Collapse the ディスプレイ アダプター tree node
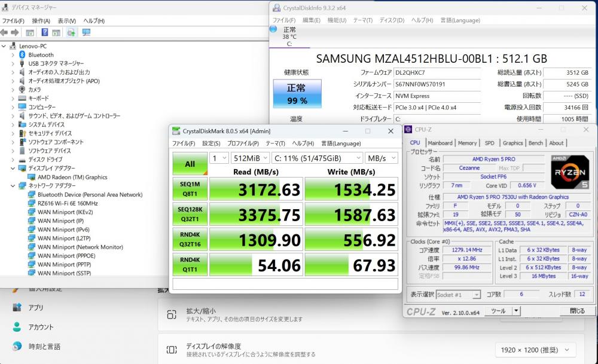Image resolution: width=598 pixels, height=364 pixels. (13, 169)
